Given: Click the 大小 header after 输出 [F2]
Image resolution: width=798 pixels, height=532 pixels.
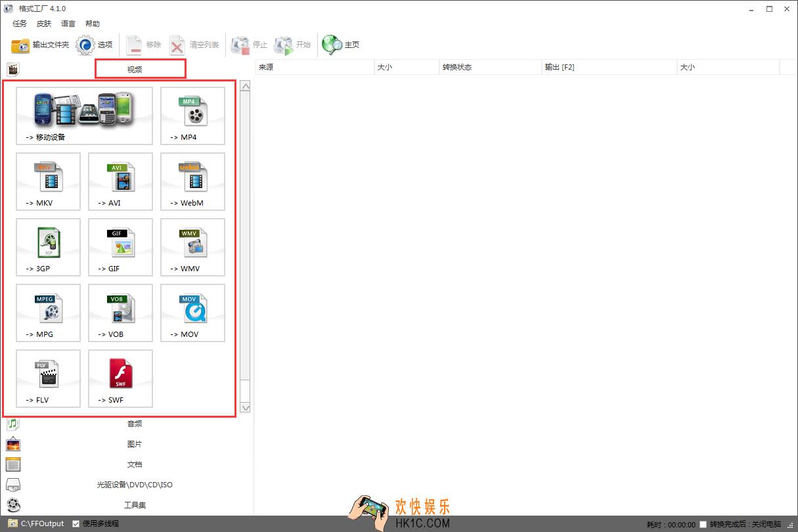Looking at the screenshot, I should 728,67.
